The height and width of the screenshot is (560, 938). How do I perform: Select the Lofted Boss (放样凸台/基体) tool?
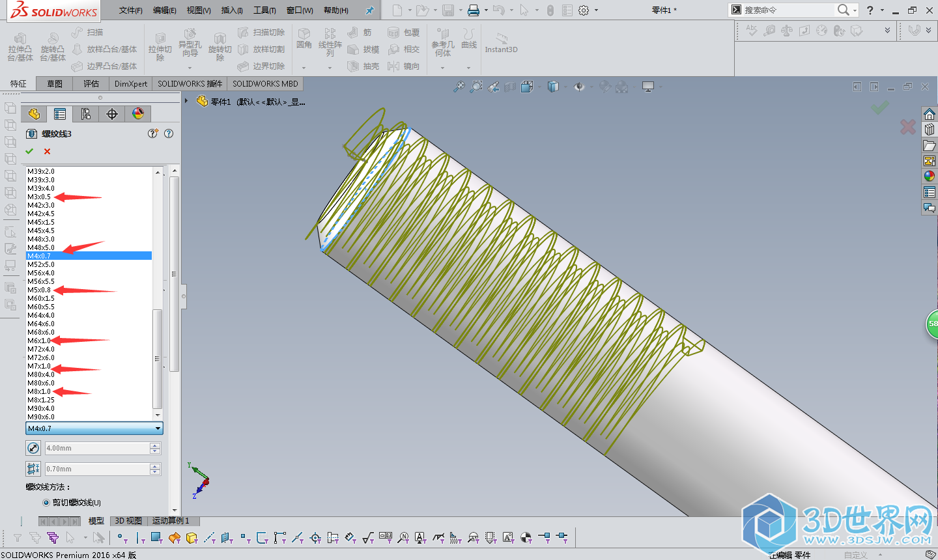coord(104,49)
